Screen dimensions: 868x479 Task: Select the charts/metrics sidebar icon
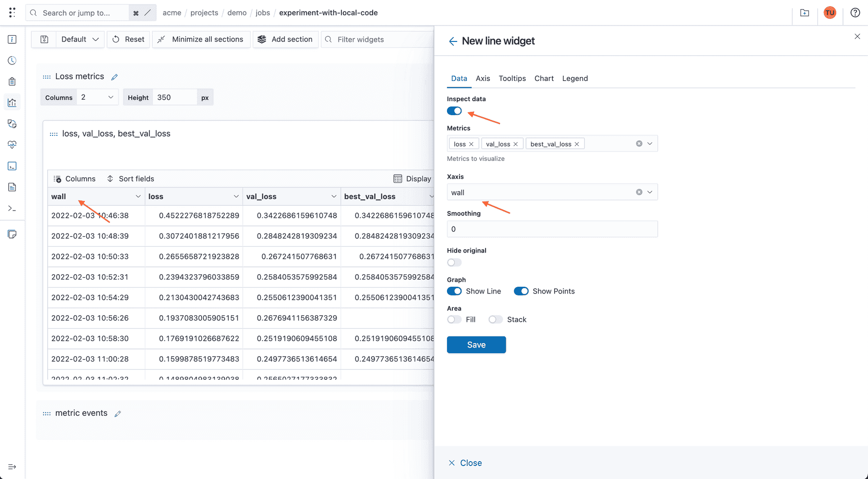(x=12, y=102)
